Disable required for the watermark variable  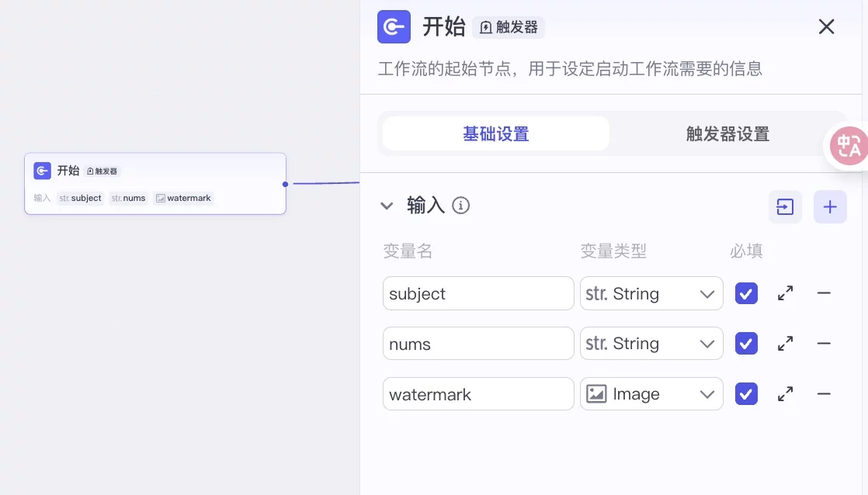pos(746,393)
